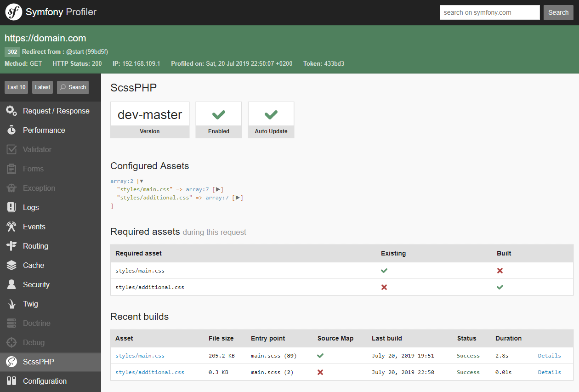Expand the styles/main.css array entry
This screenshot has width=579, height=392.
pos(218,189)
